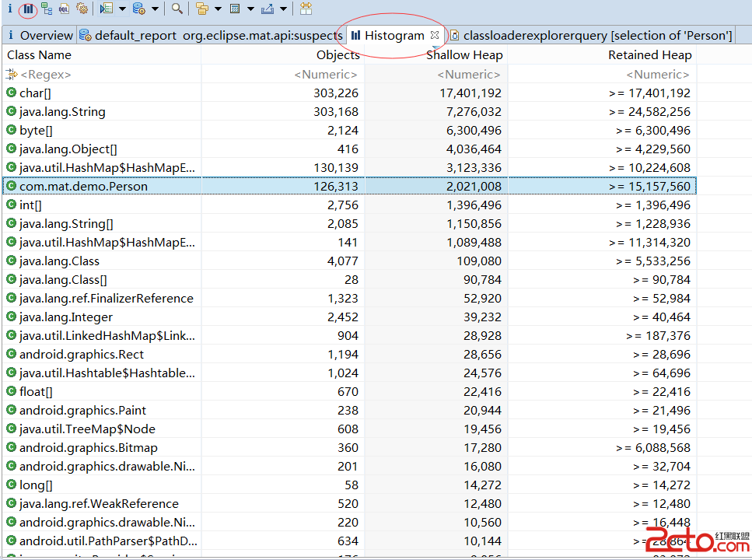This screenshot has width=752, height=560.
Task: Click the Find Object by Address magnifier
Action: click(x=177, y=9)
